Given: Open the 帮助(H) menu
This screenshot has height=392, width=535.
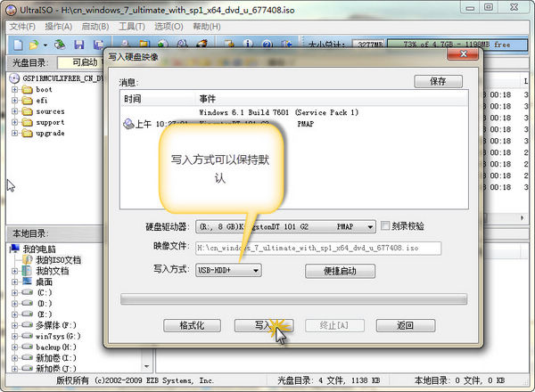Looking at the screenshot, I should tap(207, 27).
